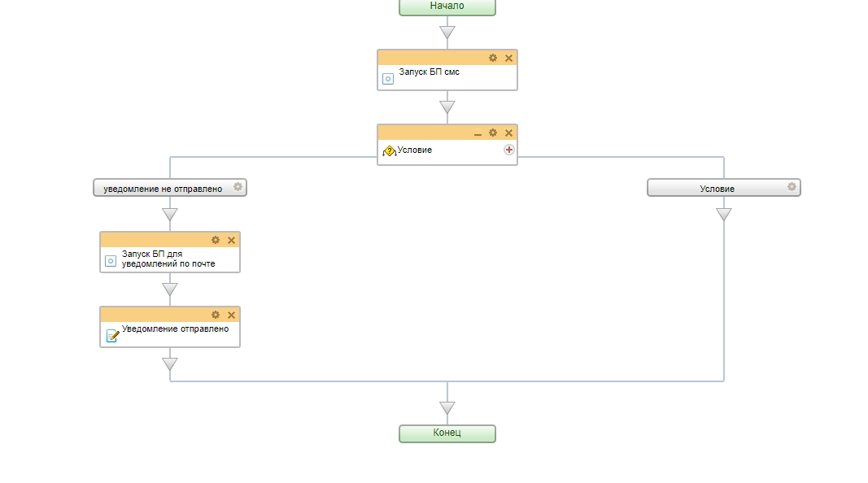
Task: Delete the Запуск БП смс activity
Action: [x=509, y=58]
